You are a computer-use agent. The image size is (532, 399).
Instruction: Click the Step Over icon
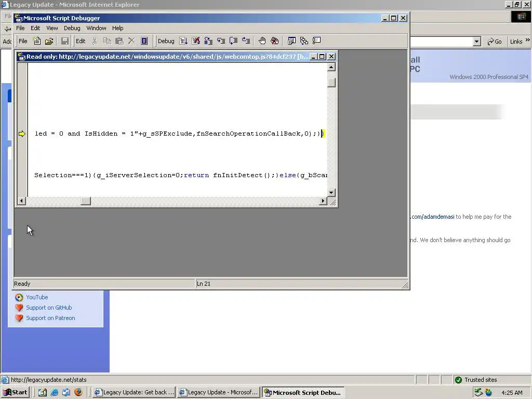click(x=233, y=41)
